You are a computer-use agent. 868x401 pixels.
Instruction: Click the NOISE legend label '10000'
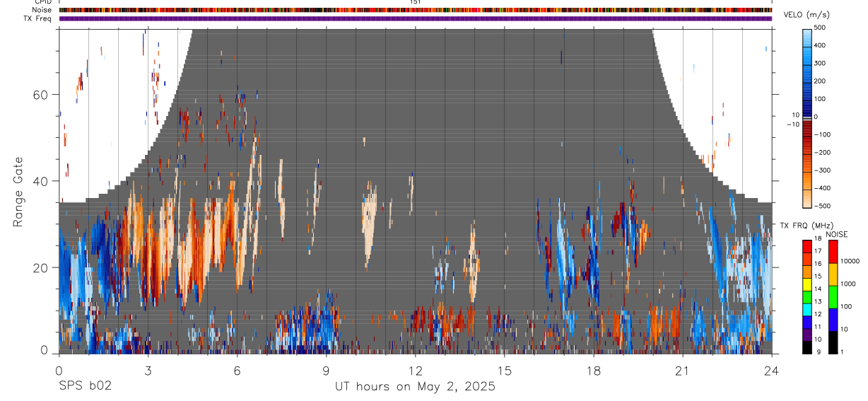[x=850, y=262]
